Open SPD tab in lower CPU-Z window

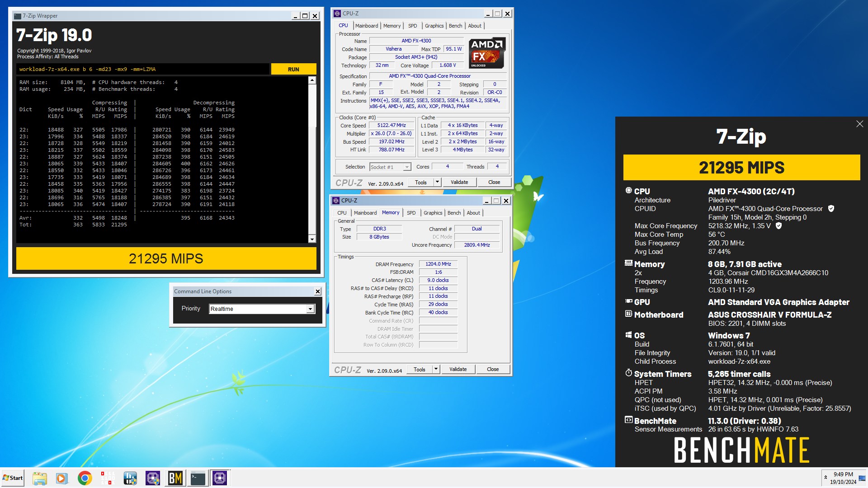coord(411,213)
